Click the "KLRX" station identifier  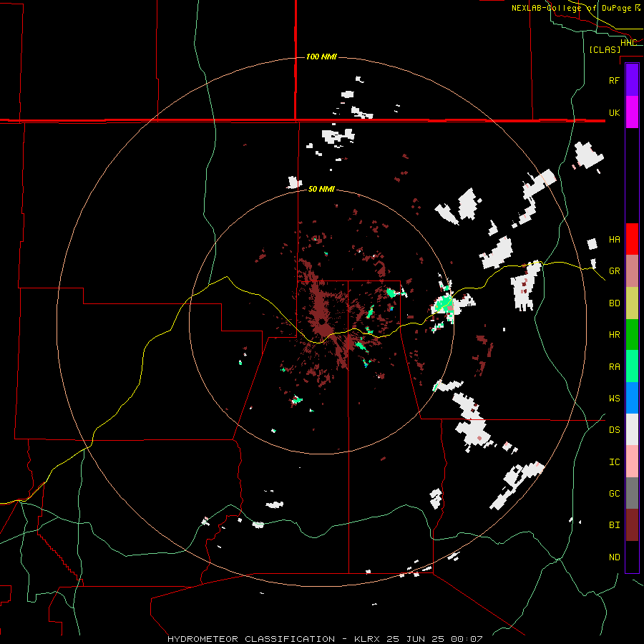tap(369, 639)
